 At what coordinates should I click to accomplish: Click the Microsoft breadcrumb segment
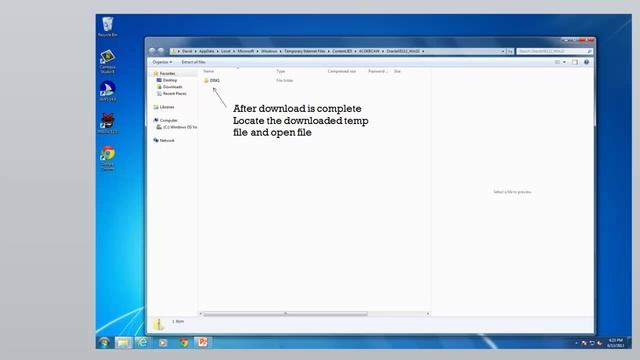246,51
